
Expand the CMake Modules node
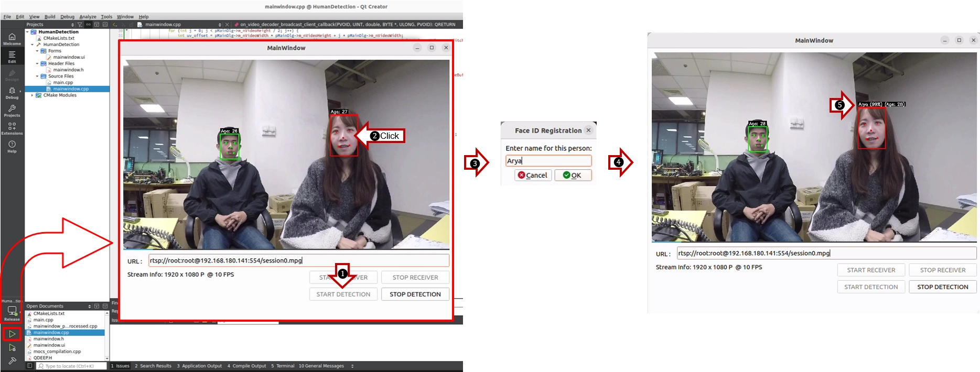pos(33,95)
